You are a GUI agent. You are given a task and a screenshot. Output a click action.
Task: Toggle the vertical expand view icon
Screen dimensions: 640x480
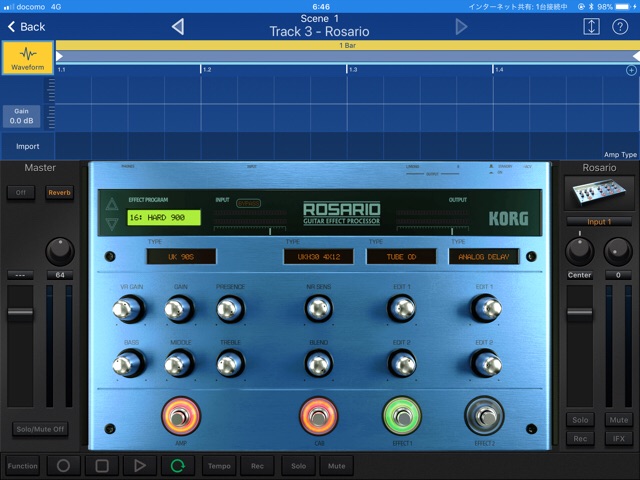click(591, 27)
